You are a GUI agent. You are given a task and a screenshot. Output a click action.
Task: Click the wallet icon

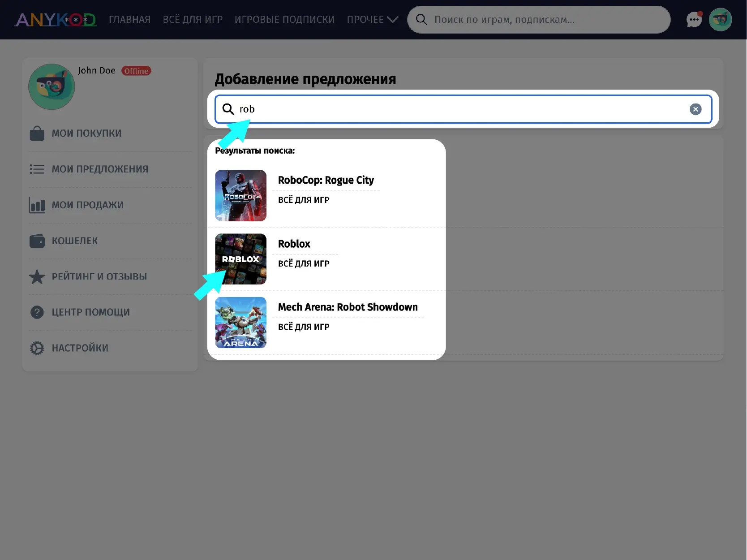click(37, 241)
